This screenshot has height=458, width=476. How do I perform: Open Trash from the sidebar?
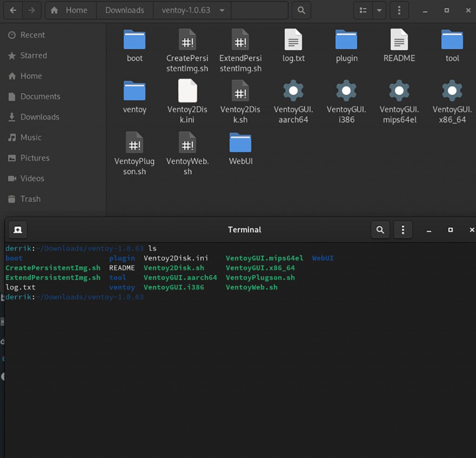click(29, 199)
